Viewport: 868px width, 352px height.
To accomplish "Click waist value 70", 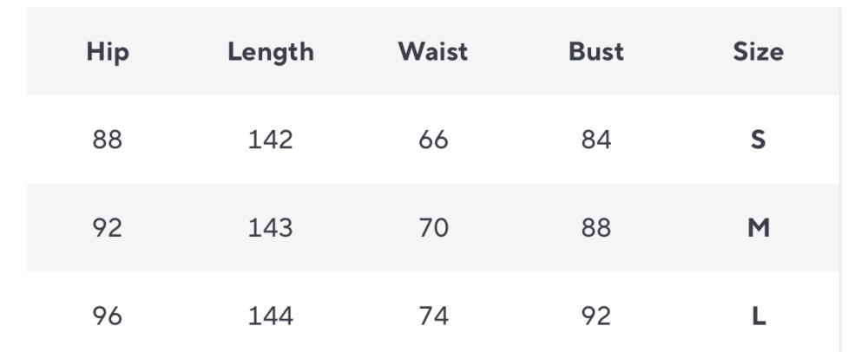I will tap(433, 228).
